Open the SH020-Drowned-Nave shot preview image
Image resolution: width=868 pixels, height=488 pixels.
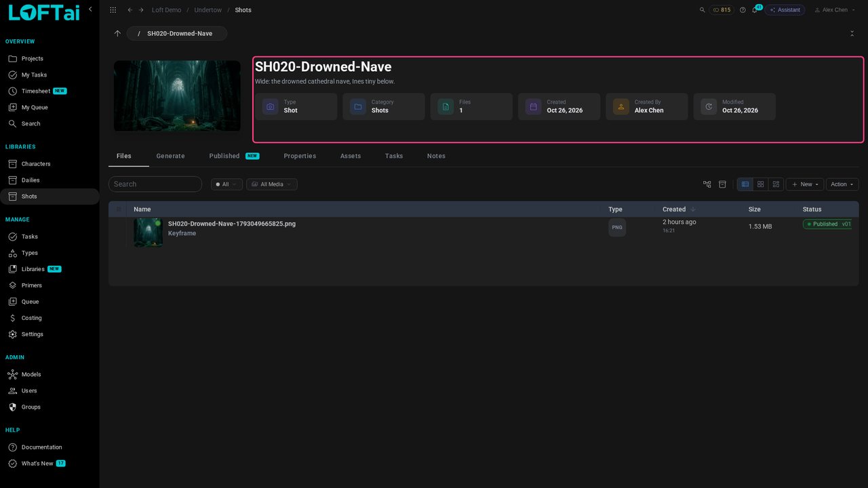[x=177, y=96]
